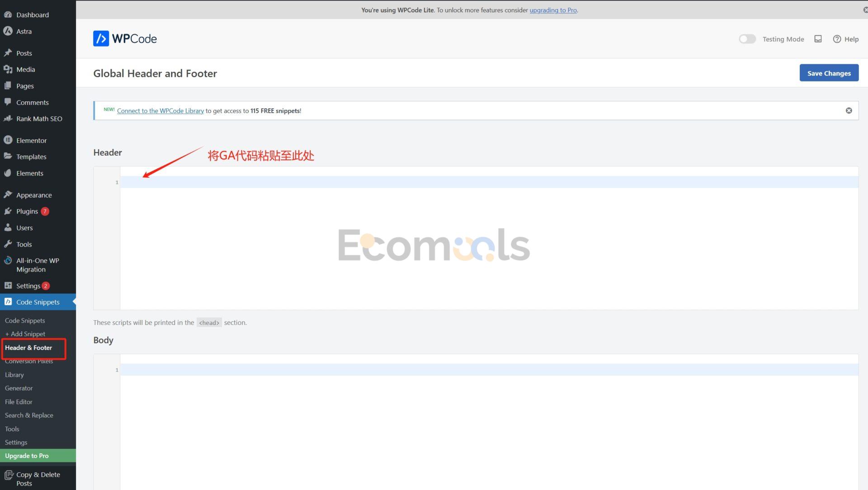
Task: Open Plugins menu with 7 updates
Action: pos(38,211)
